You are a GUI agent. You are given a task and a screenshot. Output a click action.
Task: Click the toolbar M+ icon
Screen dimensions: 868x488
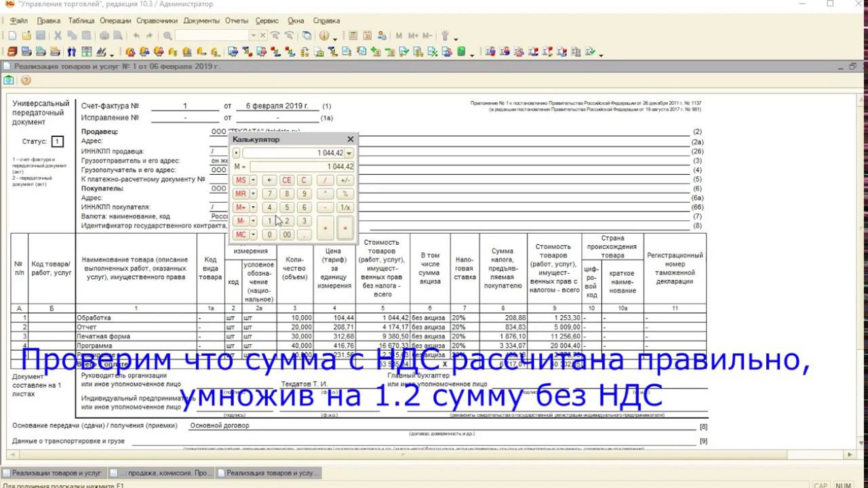coord(413,35)
